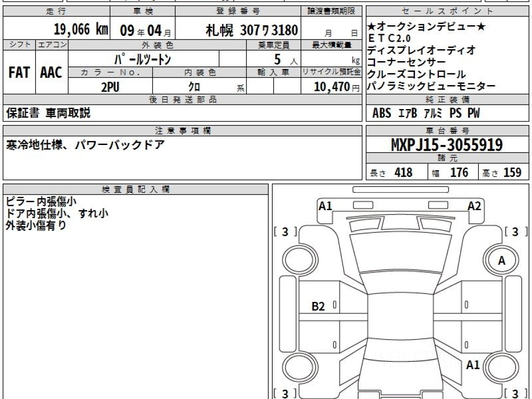Click the color number 2PU
The image size is (532, 399).
pyautogui.click(x=110, y=87)
